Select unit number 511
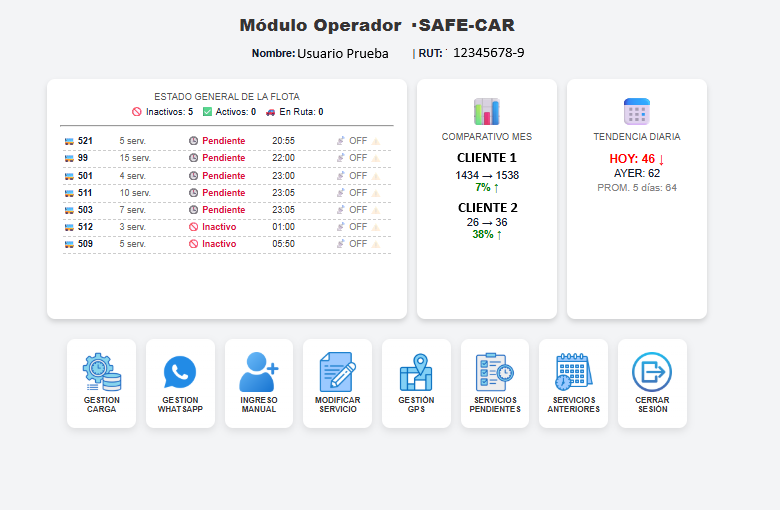 pyautogui.click(x=85, y=193)
